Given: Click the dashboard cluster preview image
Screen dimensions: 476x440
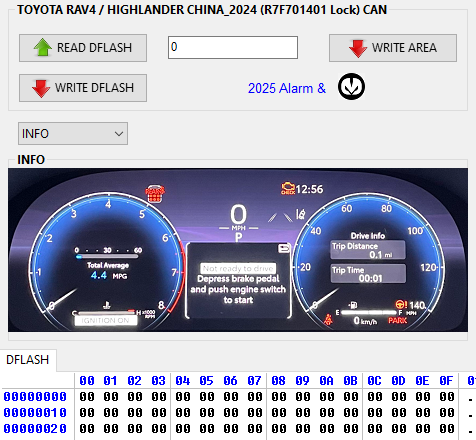Looking at the screenshot, I should (238, 250).
